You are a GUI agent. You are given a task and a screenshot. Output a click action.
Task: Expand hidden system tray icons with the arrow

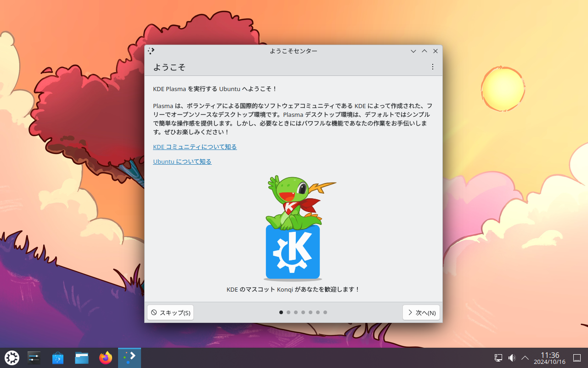525,357
